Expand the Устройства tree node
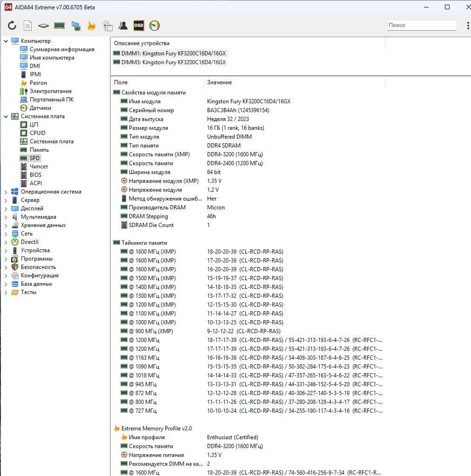Image resolution: width=471 pixels, height=476 pixels. click(6, 250)
